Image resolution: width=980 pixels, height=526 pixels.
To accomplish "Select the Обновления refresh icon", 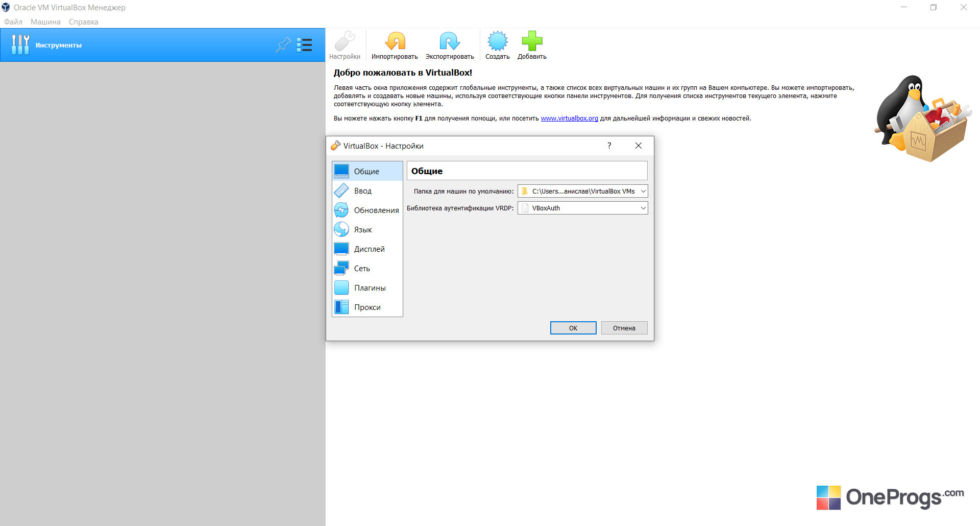I will (341, 210).
